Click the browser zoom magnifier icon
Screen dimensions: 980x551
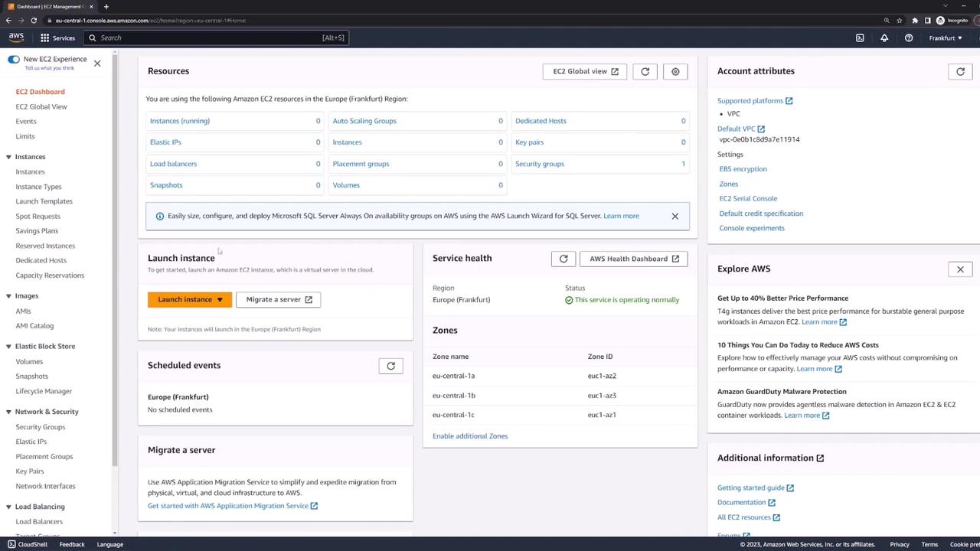coord(887,21)
